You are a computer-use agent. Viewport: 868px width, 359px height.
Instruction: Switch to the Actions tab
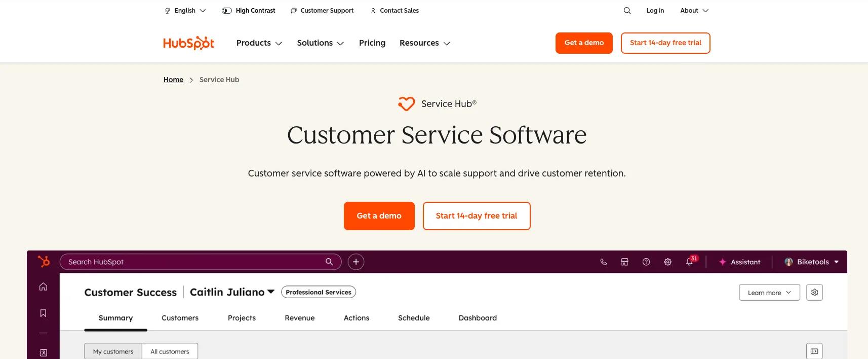357,318
